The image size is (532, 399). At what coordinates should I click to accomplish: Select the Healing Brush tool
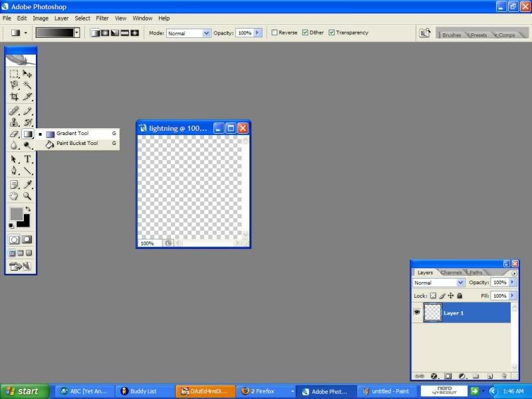click(x=14, y=111)
